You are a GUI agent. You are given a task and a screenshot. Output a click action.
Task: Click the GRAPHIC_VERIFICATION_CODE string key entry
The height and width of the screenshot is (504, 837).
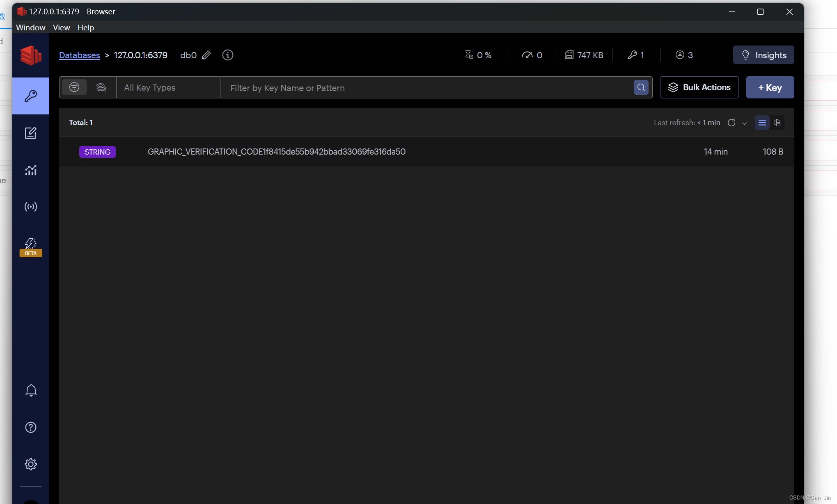point(276,151)
